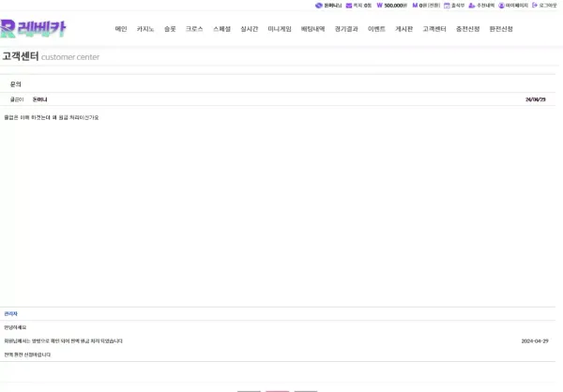Open the 카지노 menu

[145, 29]
